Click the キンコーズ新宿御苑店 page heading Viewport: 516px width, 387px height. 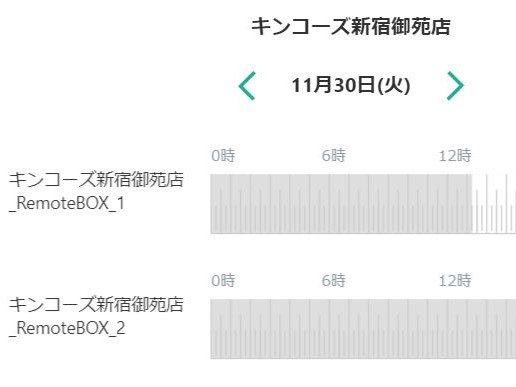pos(351,27)
